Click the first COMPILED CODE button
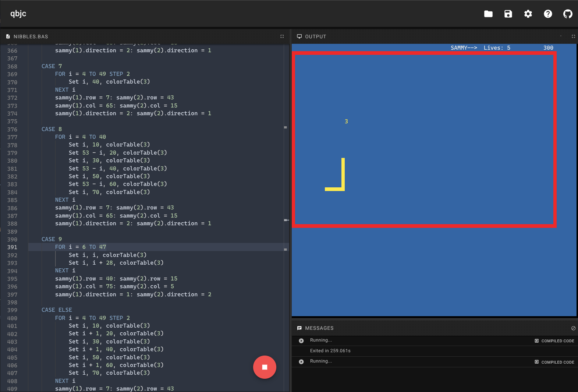 (x=554, y=341)
